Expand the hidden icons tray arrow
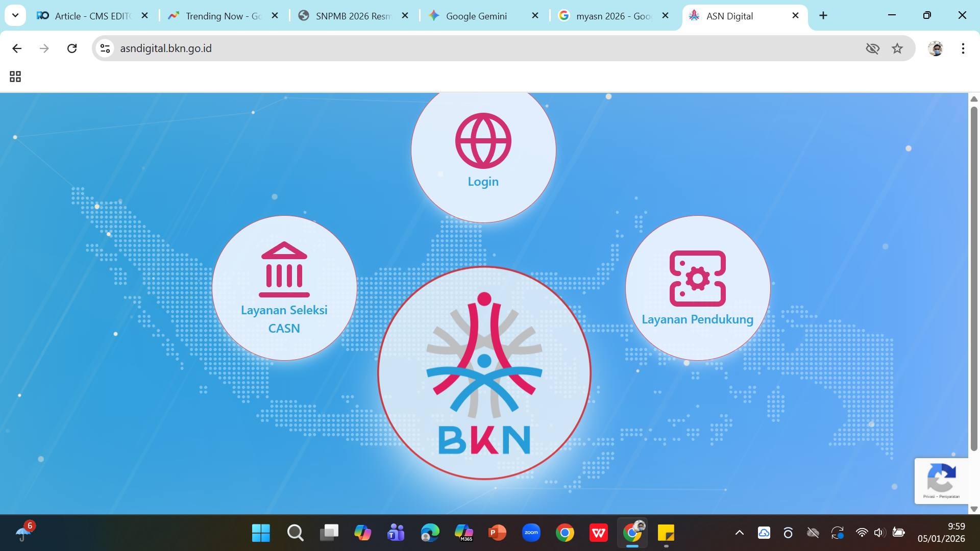The width and height of the screenshot is (980, 551). point(740,533)
